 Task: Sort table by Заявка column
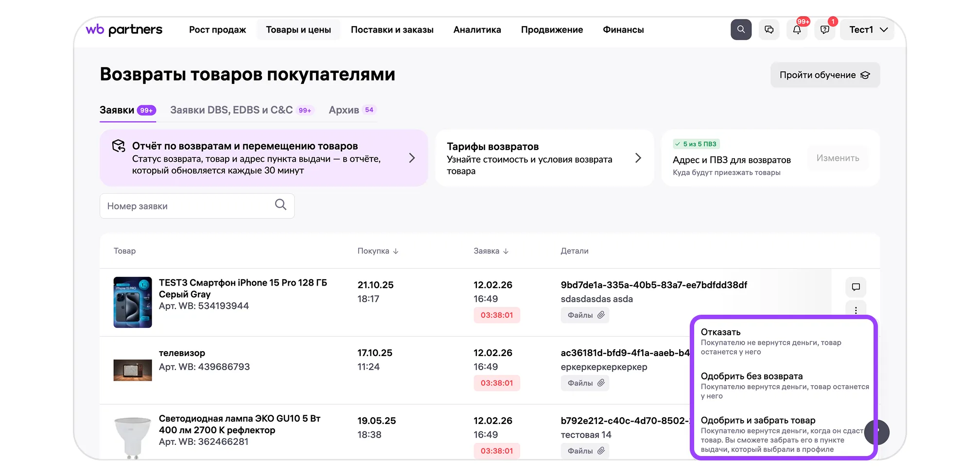pyautogui.click(x=491, y=251)
